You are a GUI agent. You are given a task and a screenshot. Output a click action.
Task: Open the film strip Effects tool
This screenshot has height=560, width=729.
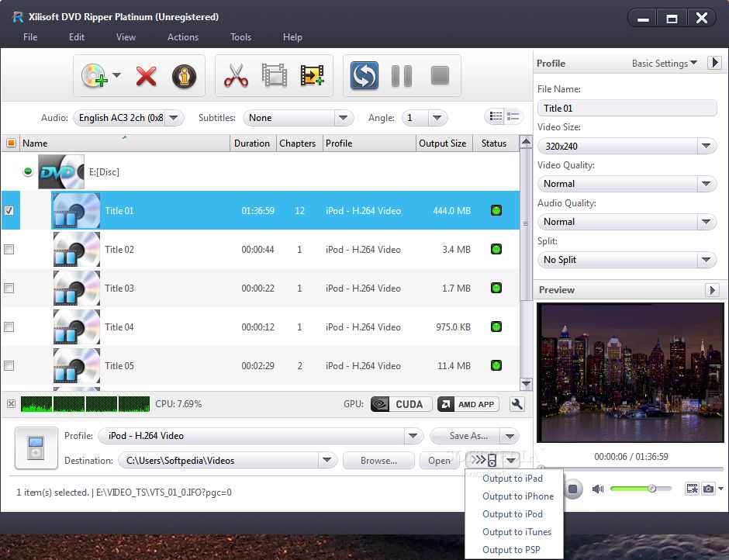point(275,76)
